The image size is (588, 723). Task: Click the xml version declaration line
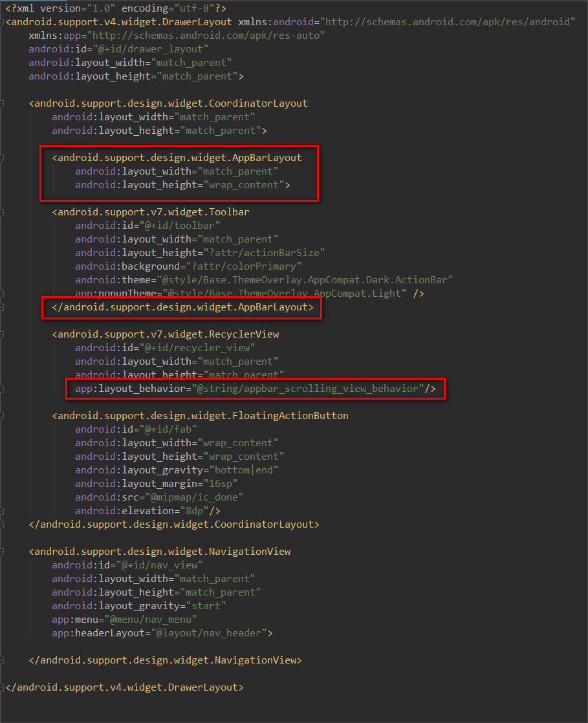[116, 8]
